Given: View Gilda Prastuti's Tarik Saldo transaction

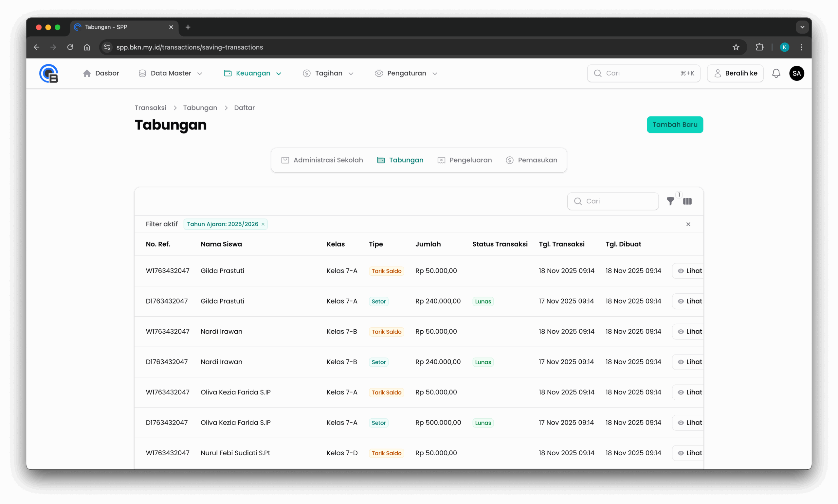Looking at the screenshot, I should 689,271.
